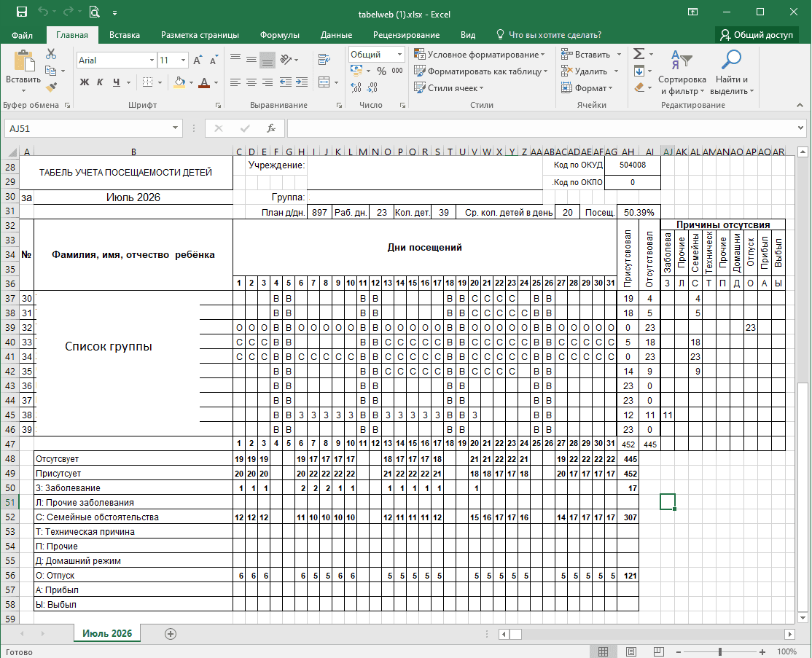Toggle Underline formatting (Ч)
The height and width of the screenshot is (658, 812).
tap(117, 82)
